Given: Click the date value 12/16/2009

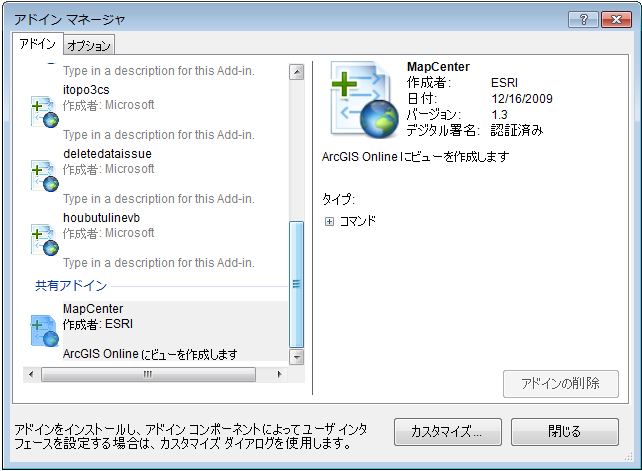Looking at the screenshot, I should tap(522, 99).
